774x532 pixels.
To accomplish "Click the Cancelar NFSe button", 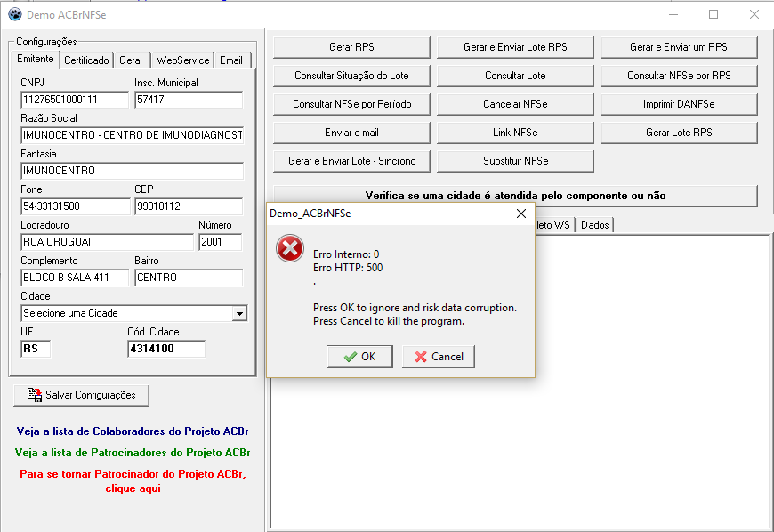I will click(x=515, y=104).
